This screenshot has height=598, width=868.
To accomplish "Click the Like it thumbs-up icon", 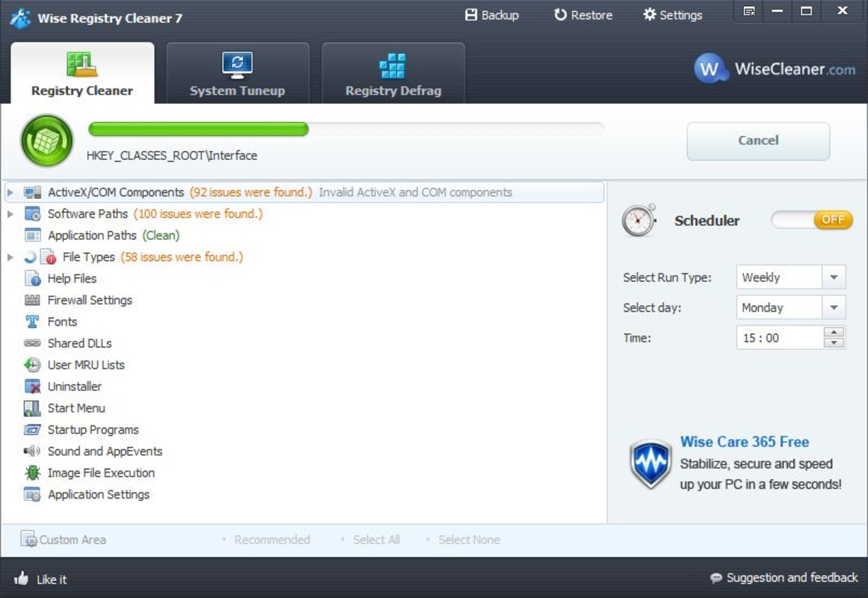I will pyautogui.click(x=21, y=579).
